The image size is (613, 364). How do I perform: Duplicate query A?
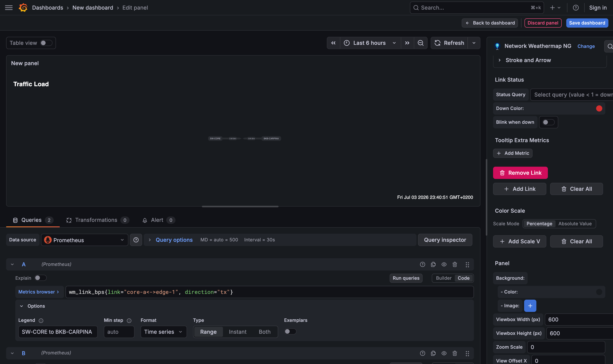point(433,264)
